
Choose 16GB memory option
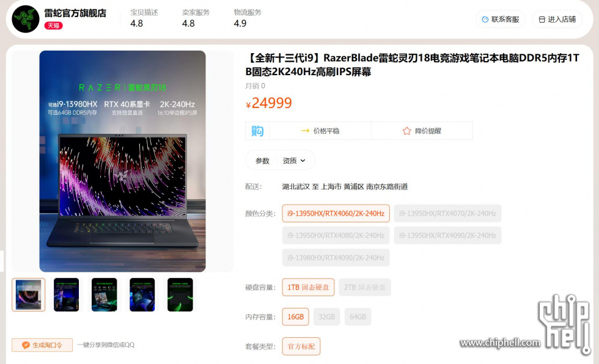coord(296,317)
